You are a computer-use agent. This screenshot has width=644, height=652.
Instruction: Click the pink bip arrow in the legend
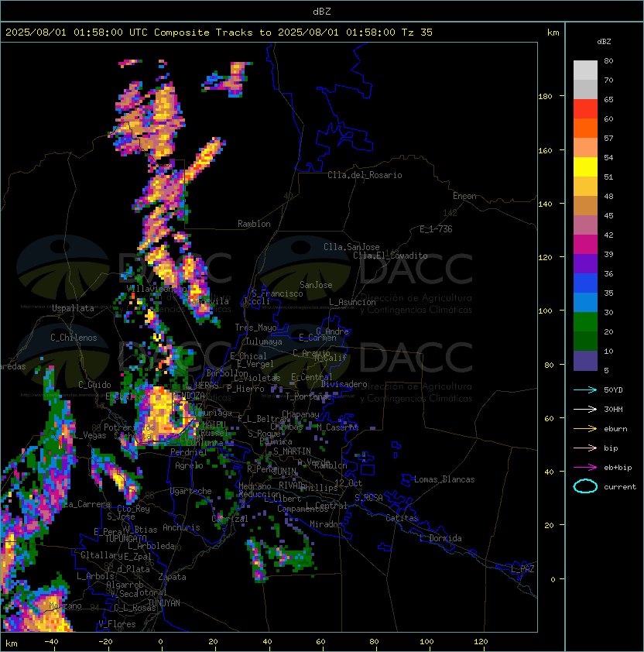point(585,448)
